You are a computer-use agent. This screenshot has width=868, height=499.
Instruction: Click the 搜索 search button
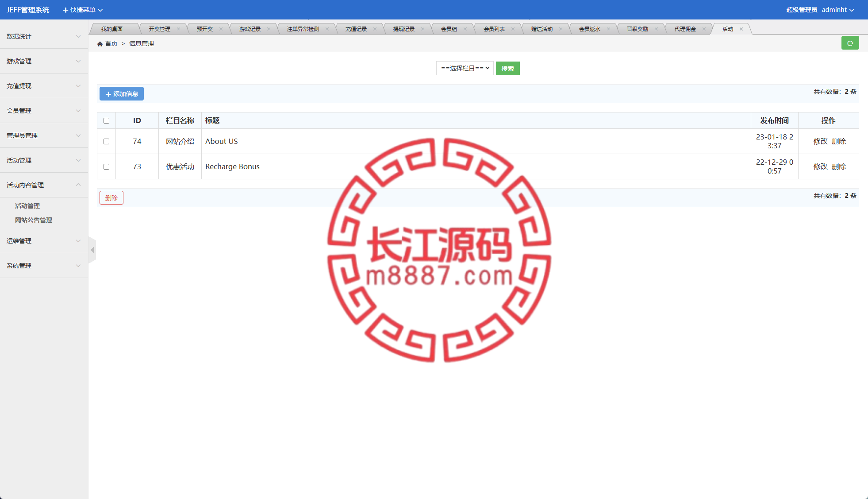pos(507,69)
